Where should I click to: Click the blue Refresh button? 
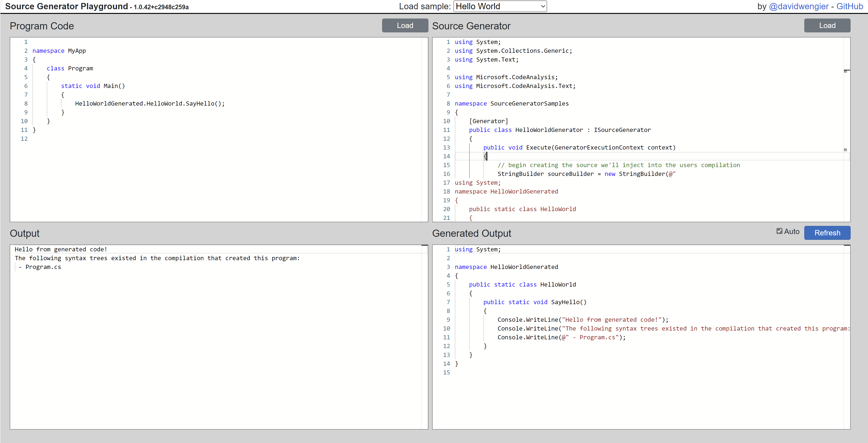pos(827,233)
